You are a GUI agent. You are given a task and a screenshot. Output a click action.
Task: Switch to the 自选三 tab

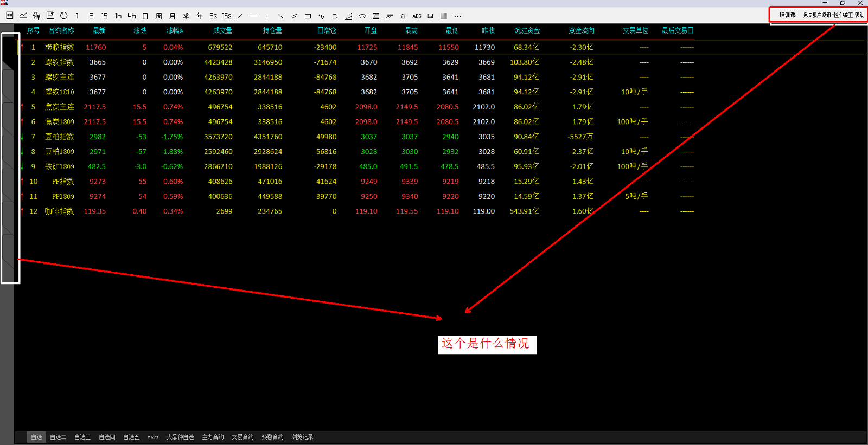tap(82, 437)
